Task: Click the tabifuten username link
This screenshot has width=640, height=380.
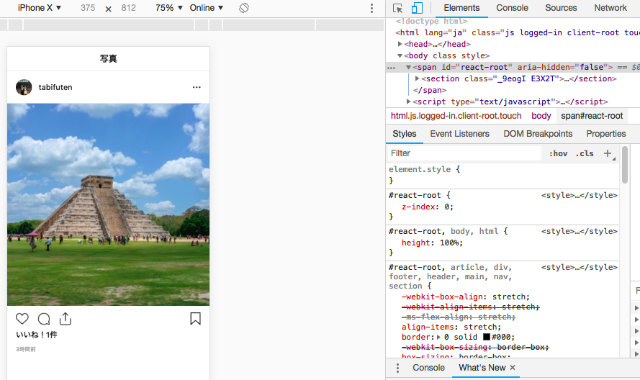Action: [x=56, y=87]
